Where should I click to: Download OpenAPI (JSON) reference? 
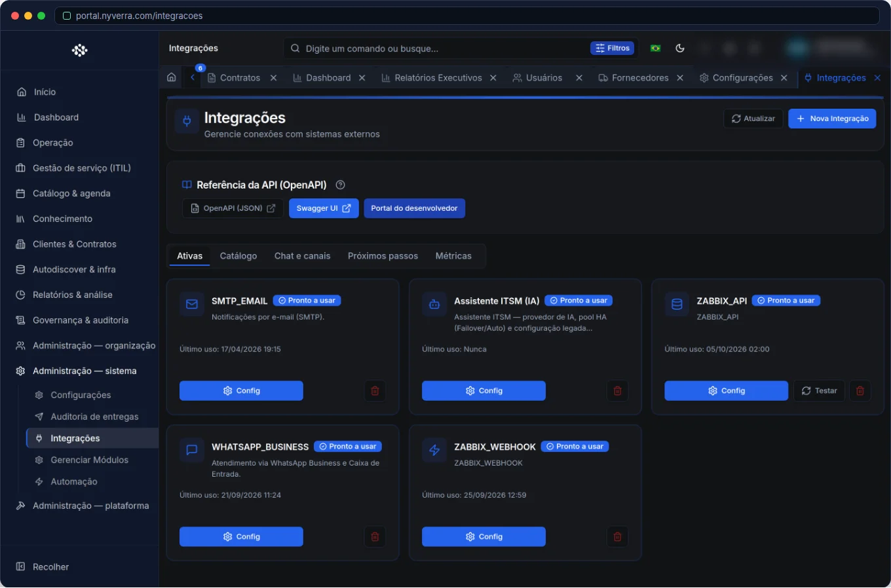click(x=233, y=208)
